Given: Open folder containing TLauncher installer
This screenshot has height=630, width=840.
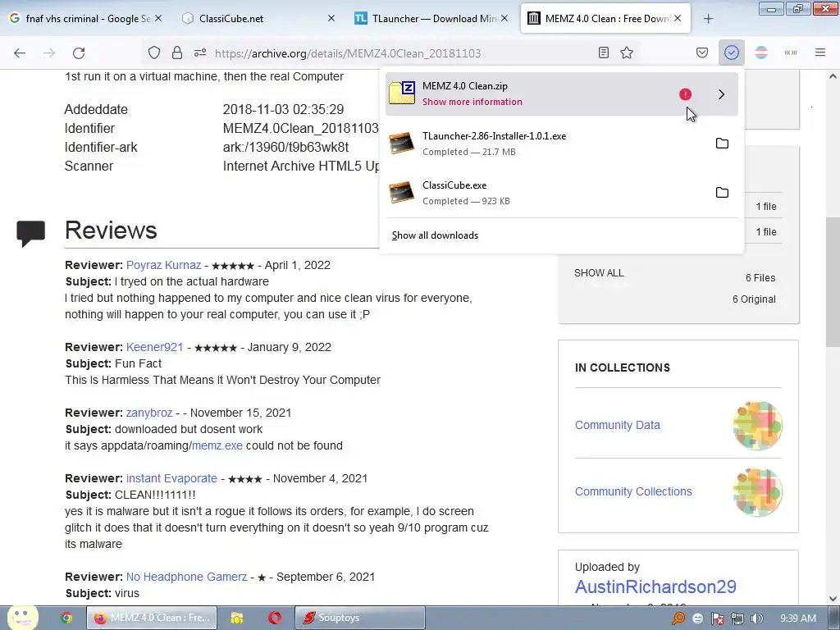Looking at the screenshot, I should 722,143.
